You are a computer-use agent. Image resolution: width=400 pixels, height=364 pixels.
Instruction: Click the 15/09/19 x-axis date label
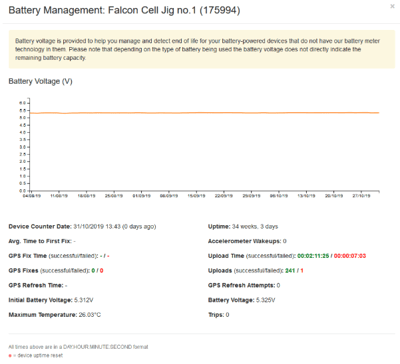pos(196,196)
